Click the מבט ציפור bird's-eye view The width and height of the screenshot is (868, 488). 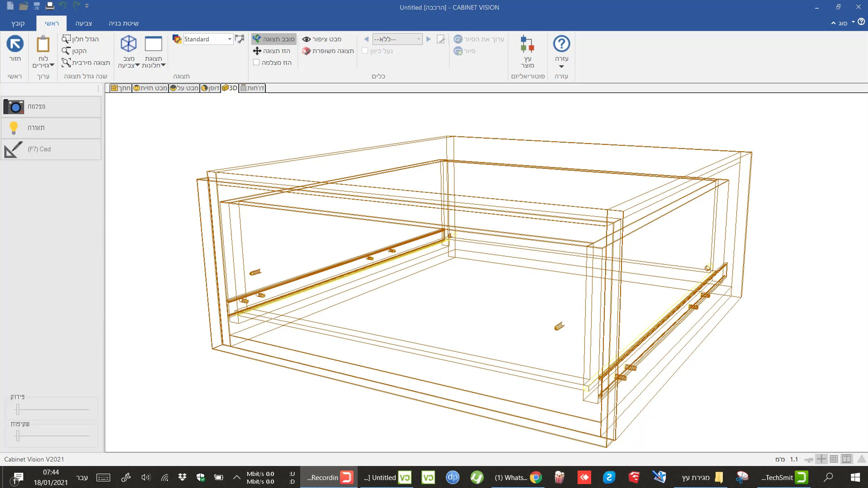pyautogui.click(x=322, y=39)
